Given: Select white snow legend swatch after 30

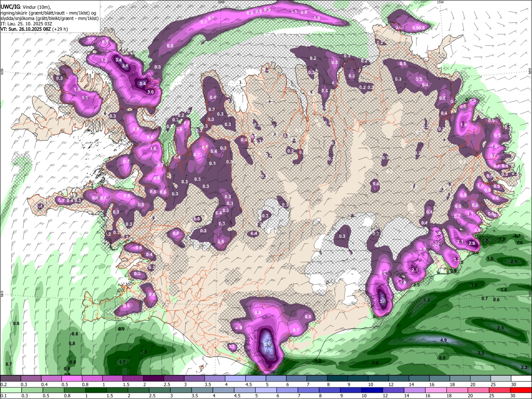Looking at the screenshot, I should tap(521, 379).
